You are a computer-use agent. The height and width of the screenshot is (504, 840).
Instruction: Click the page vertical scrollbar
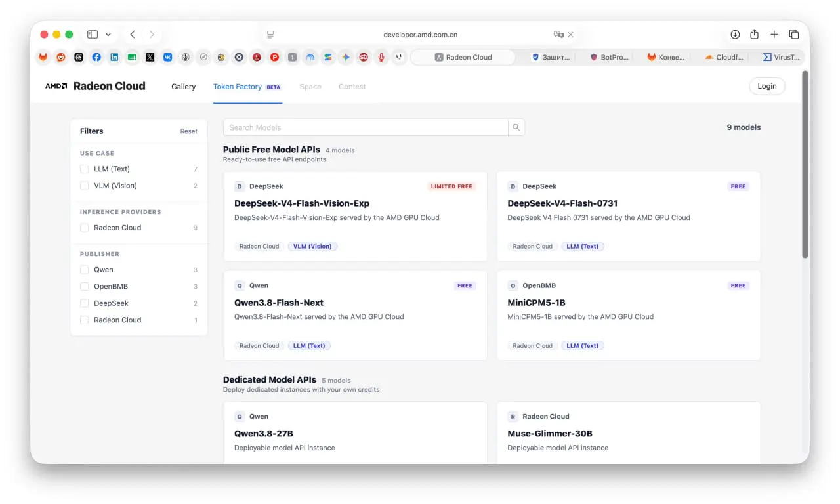click(x=805, y=164)
